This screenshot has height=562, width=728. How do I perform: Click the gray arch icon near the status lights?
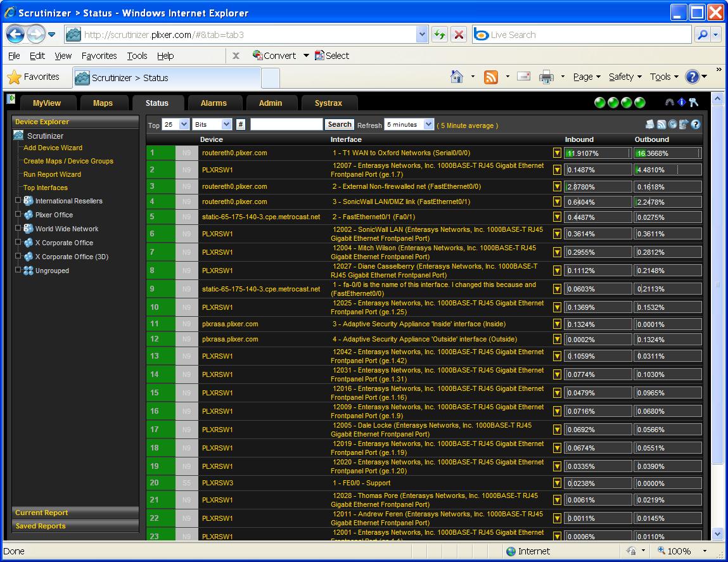[x=669, y=102]
